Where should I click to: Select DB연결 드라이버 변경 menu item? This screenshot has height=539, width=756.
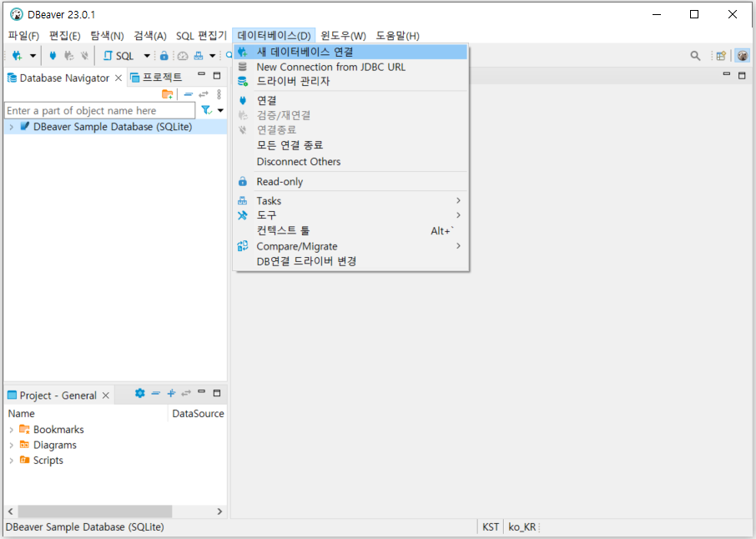[350, 261]
